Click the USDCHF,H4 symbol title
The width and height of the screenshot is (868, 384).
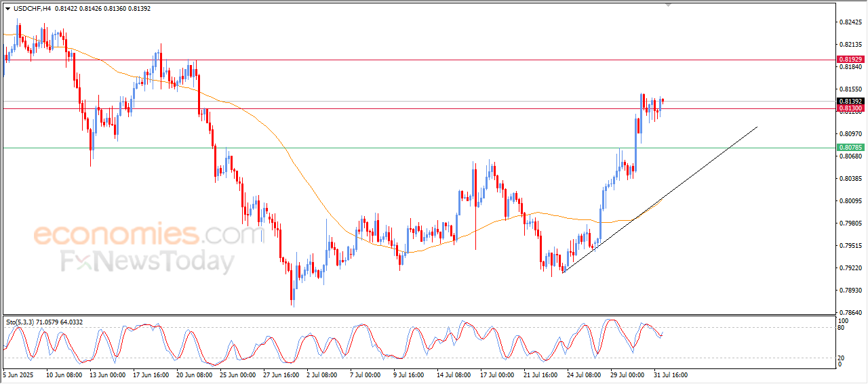[x=31, y=9]
